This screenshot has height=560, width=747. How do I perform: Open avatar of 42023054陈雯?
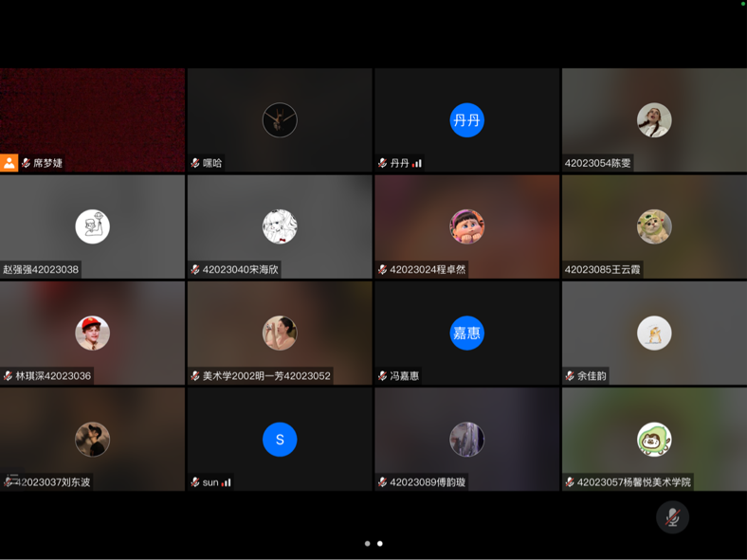coord(654,120)
